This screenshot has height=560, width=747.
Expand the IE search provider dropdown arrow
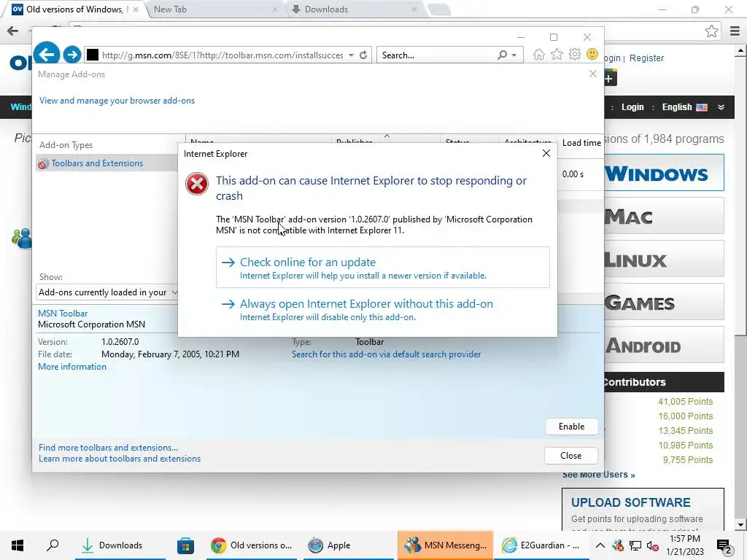click(514, 55)
